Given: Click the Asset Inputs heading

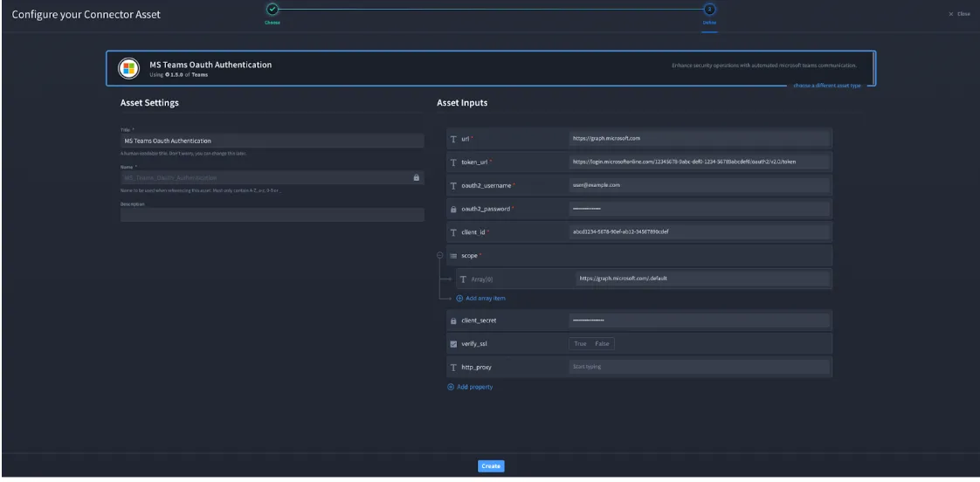Looking at the screenshot, I should pyautogui.click(x=462, y=102).
